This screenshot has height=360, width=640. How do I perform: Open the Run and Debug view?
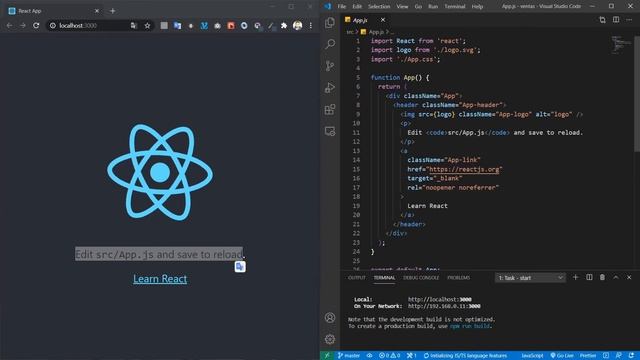[330, 87]
